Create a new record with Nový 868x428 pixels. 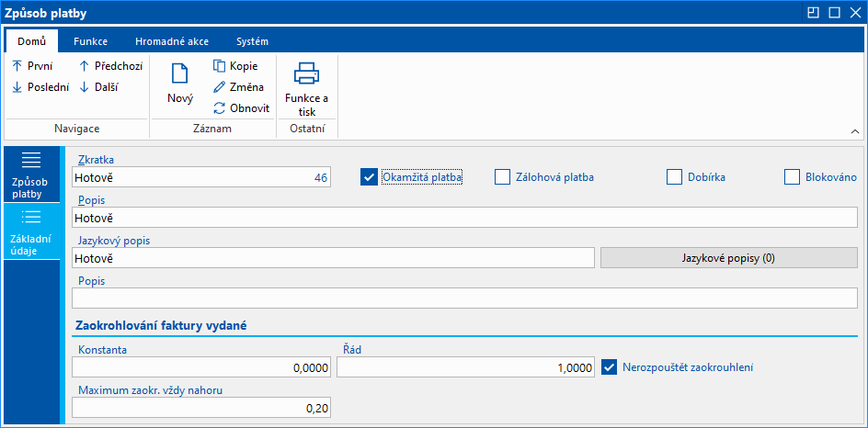(x=180, y=84)
